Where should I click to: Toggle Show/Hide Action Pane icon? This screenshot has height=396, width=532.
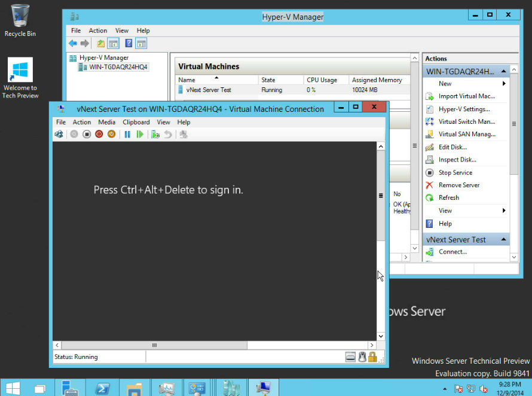click(141, 44)
